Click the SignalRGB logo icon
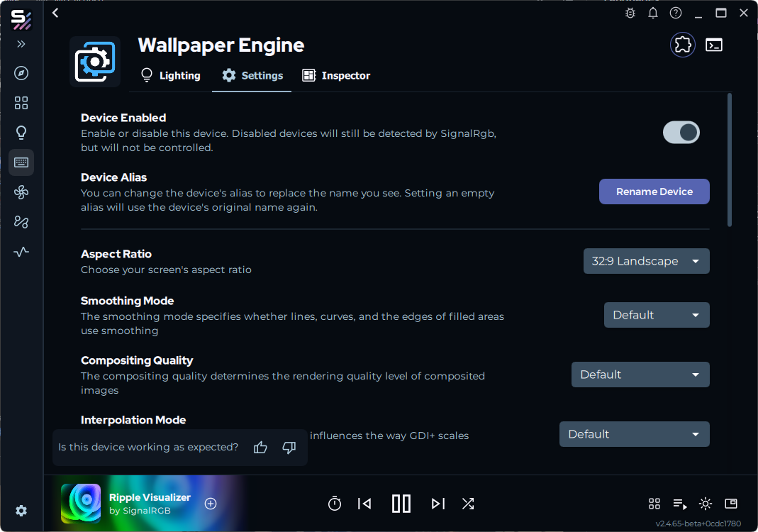The height and width of the screenshot is (532, 758). [x=21, y=21]
